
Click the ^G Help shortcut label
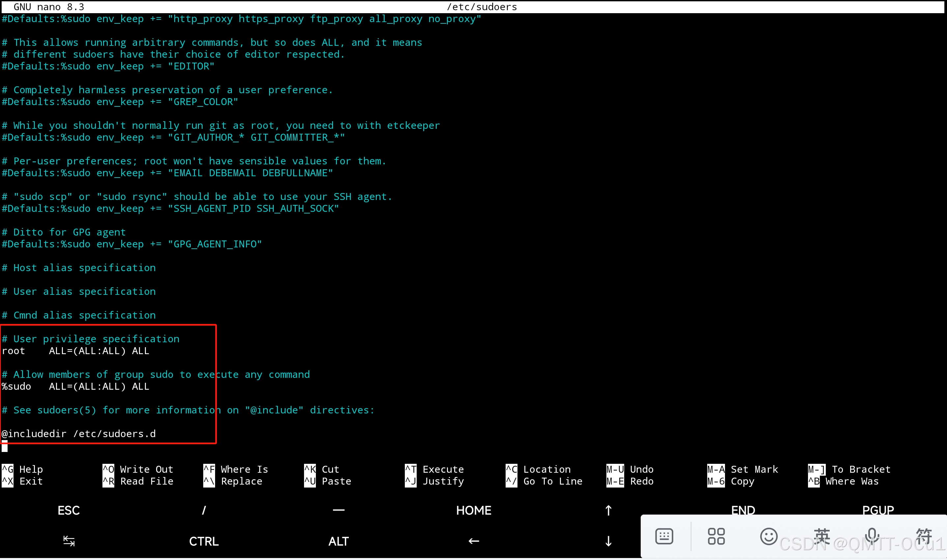22,469
